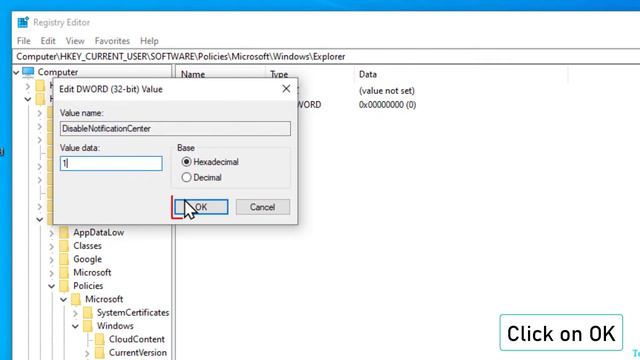640x360 pixels.
Task: Click the Value data input field
Action: (x=111, y=164)
